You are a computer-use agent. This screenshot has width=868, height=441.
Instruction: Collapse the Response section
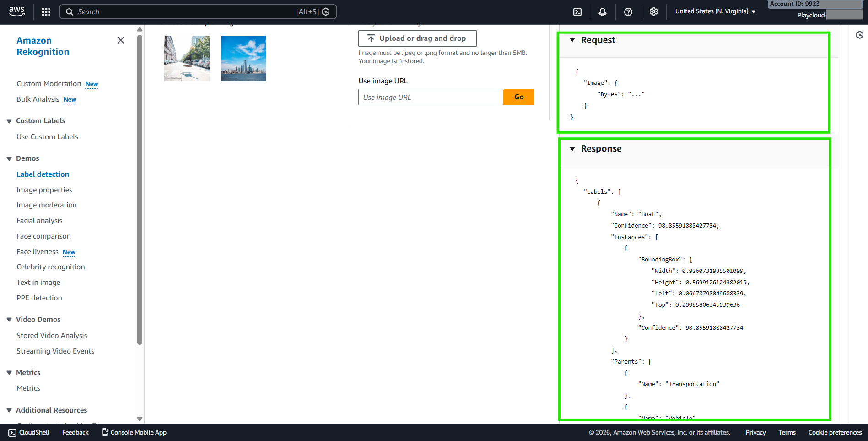pos(572,149)
